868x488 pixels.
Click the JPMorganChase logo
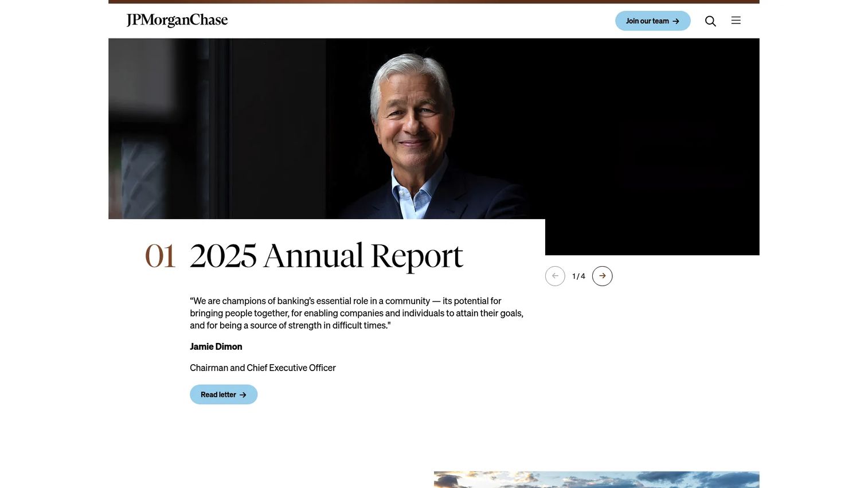coord(177,21)
